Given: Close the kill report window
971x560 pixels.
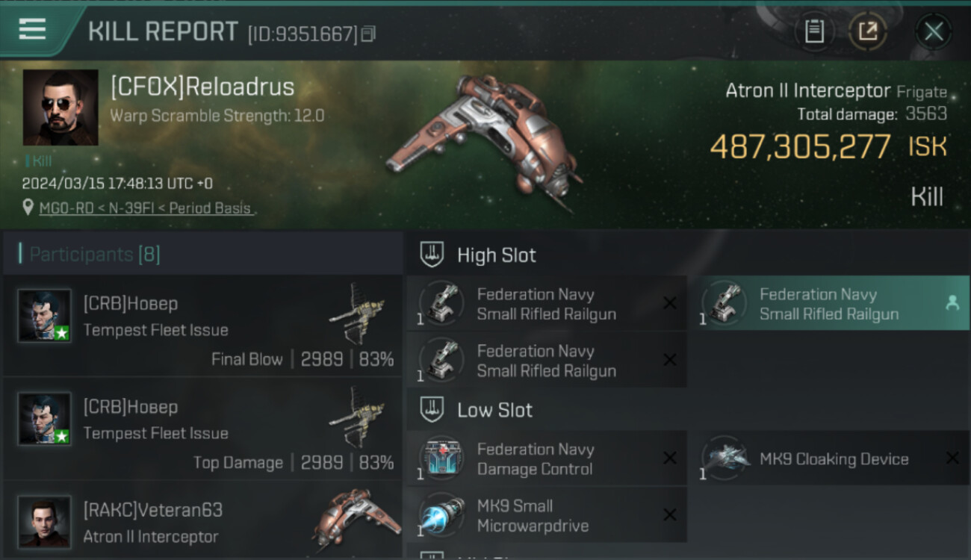Looking at the screenshot, I should pyautogui.click(x=934, y=31).
